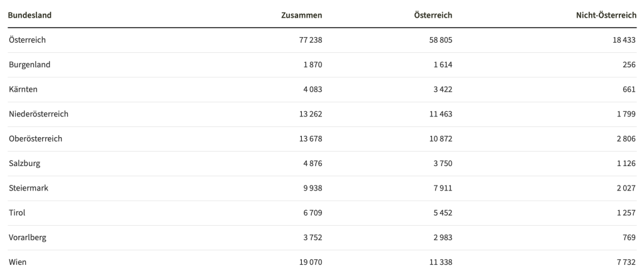This screenshot has height=278, width=644.
Task: Click the Bundesland column header
Action: click(30, 14)
